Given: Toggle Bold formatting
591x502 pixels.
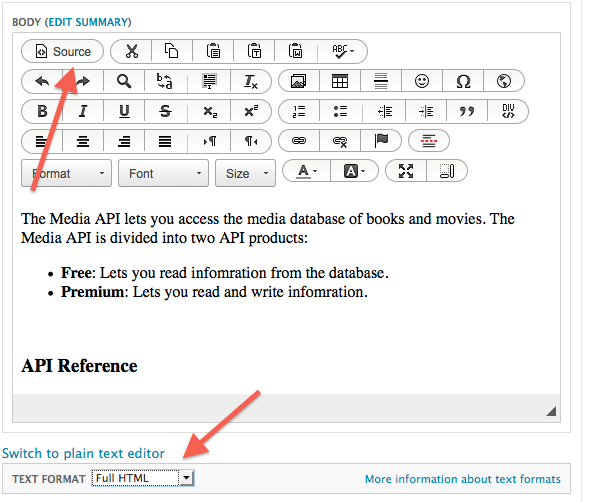Looking at the screenshot, I should click(42, 111).
